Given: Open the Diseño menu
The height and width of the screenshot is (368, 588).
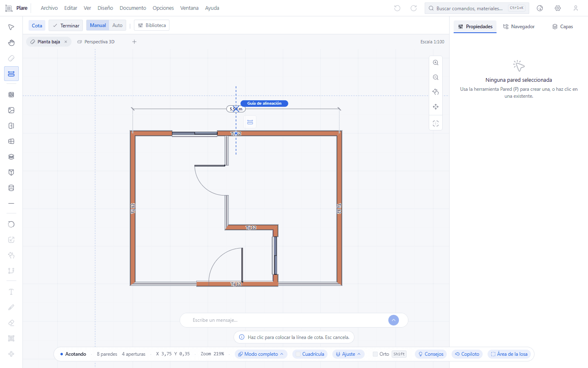Looking at the screenshot, I should [105, 8].
